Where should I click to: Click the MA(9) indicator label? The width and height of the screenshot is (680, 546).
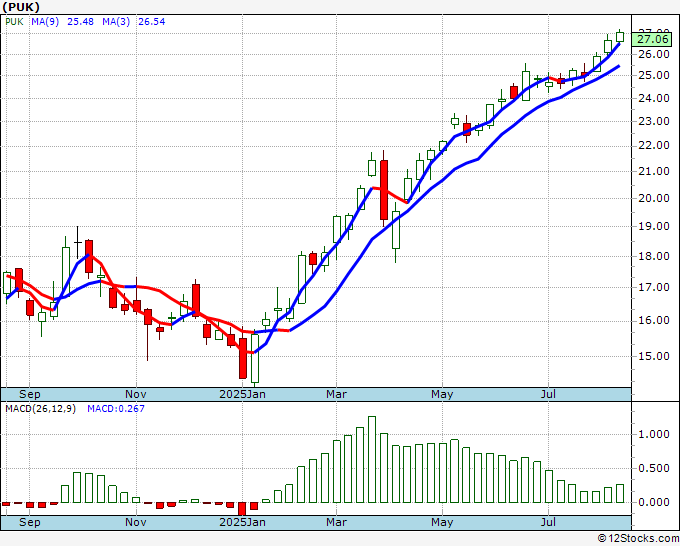[45, 22]
